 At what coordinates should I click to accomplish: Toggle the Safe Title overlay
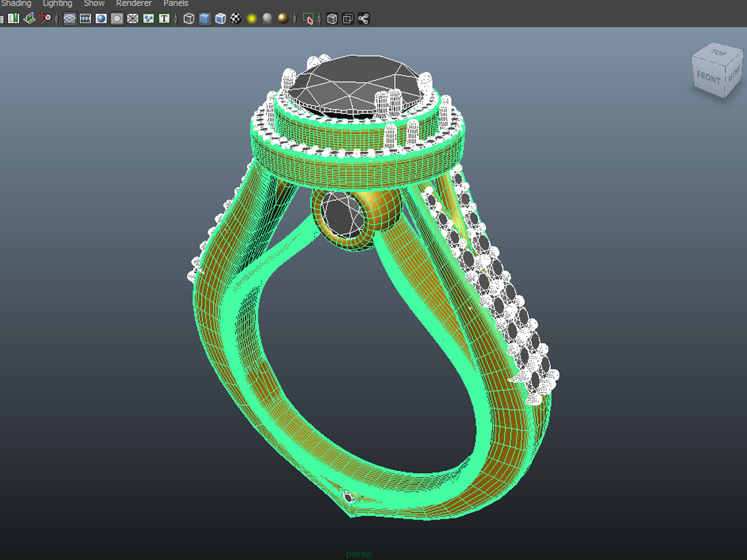[164, 19]
